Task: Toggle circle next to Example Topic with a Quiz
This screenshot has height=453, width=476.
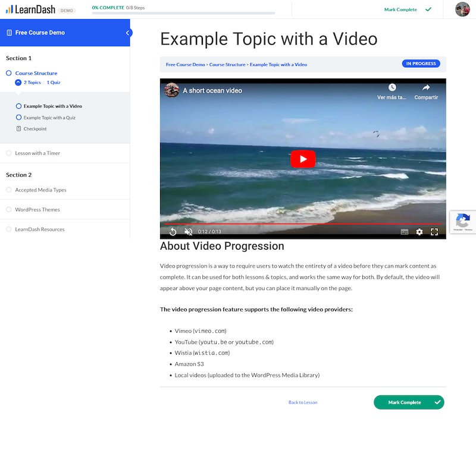Action: [x=19, y=118]
